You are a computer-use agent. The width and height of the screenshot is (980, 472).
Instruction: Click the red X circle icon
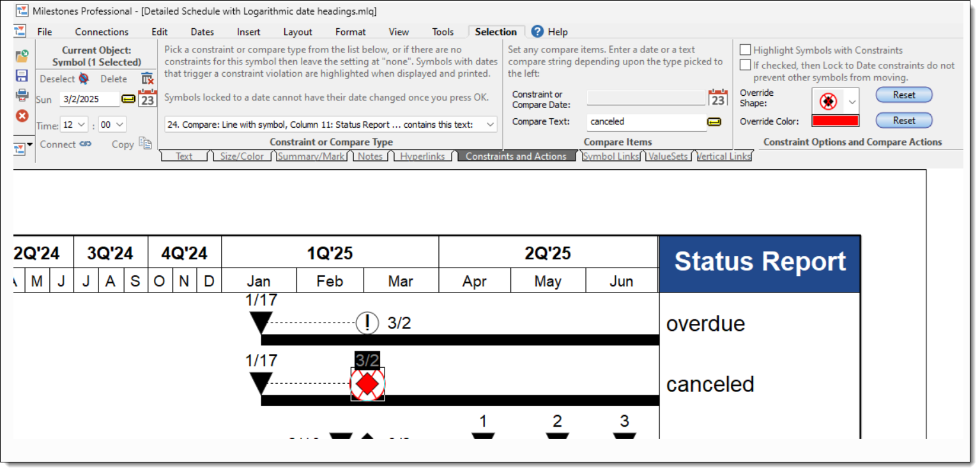[22, 116]
